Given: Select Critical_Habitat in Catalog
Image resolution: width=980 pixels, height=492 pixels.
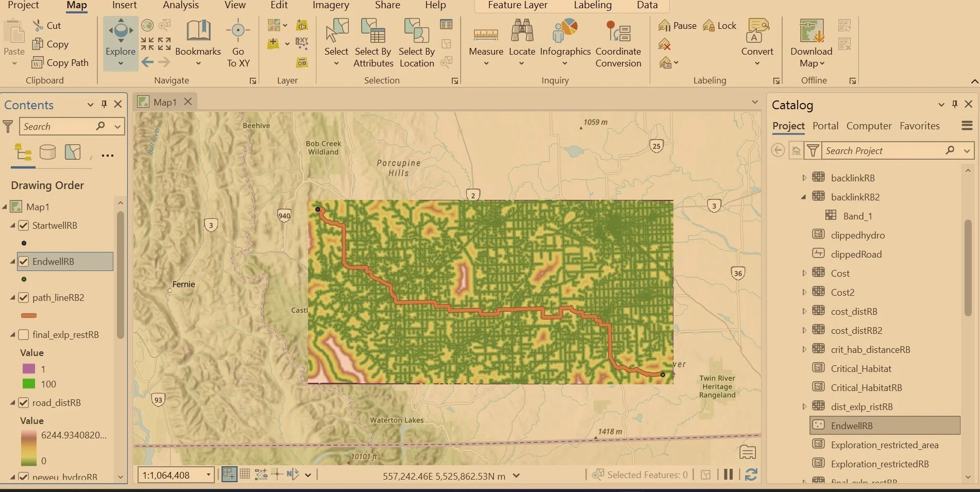Looking at the screenshot, I should click(x=861, y=368).
